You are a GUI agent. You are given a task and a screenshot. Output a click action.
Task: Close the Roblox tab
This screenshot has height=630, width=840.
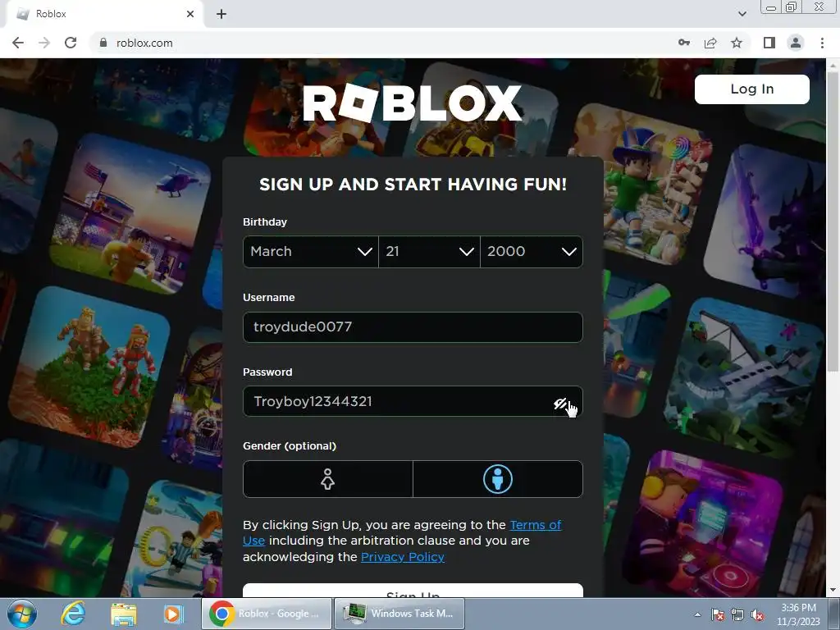[190, 15]
